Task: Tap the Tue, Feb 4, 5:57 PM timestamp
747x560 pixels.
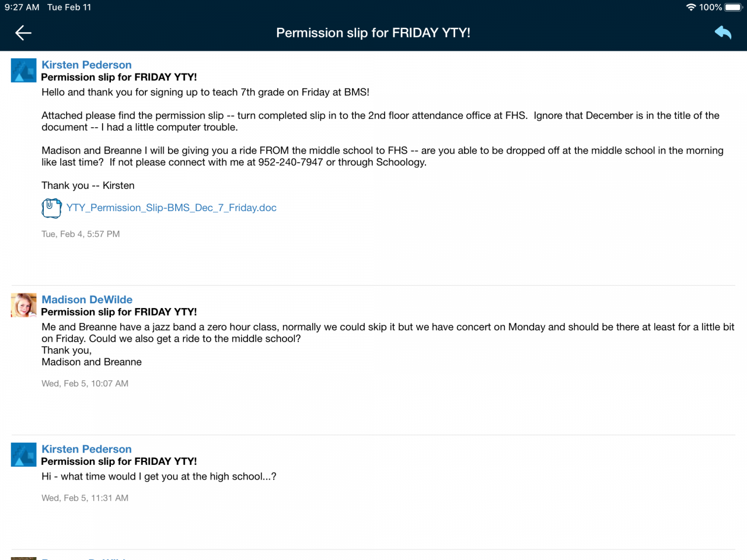Action: (81, 234)
